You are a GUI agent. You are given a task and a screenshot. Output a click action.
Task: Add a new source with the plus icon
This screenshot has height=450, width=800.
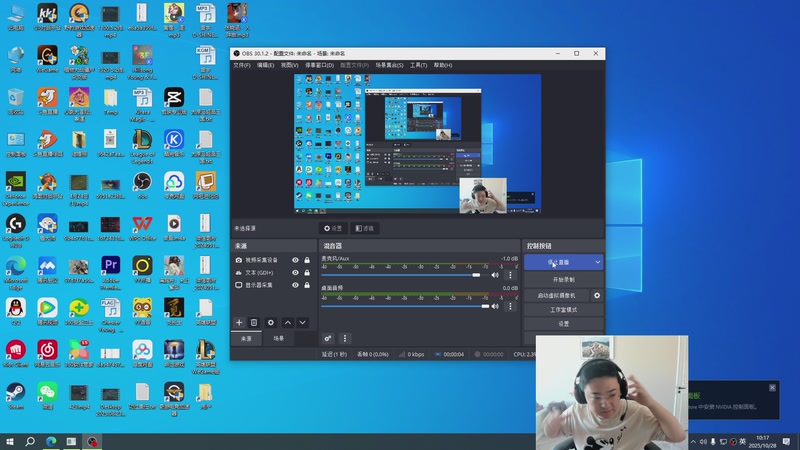(x=239, y=322)
